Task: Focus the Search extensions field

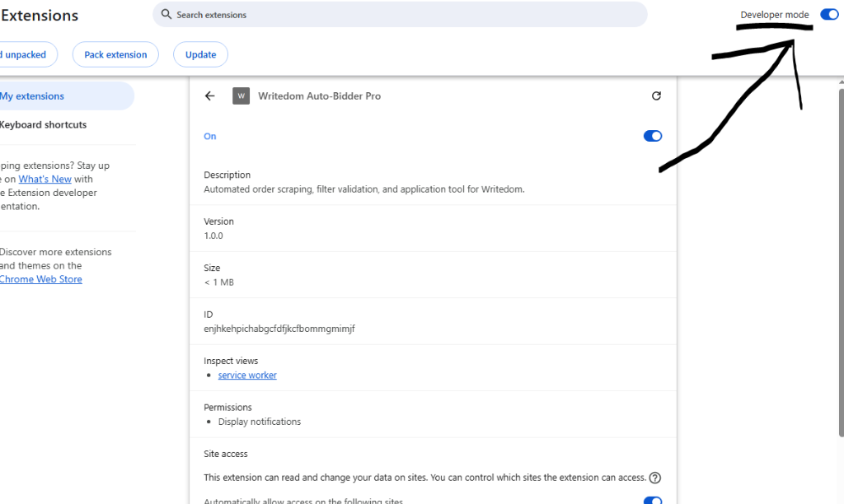Action: click(x=400, y=15)
